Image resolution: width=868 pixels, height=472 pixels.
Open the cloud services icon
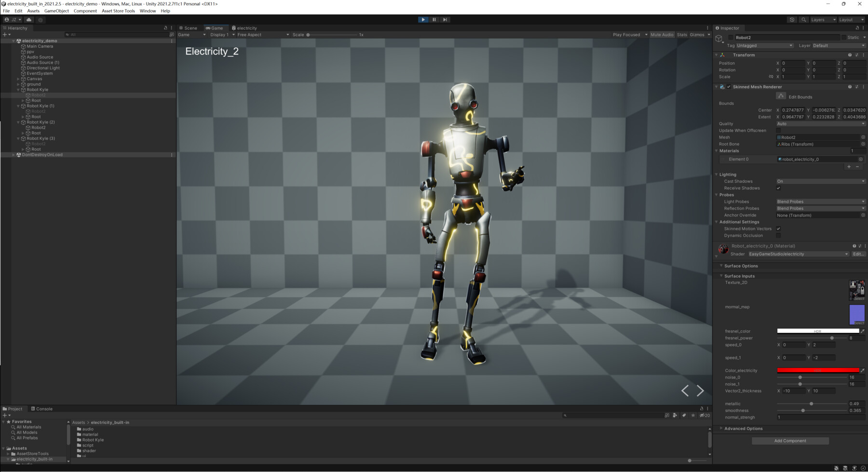29,20
